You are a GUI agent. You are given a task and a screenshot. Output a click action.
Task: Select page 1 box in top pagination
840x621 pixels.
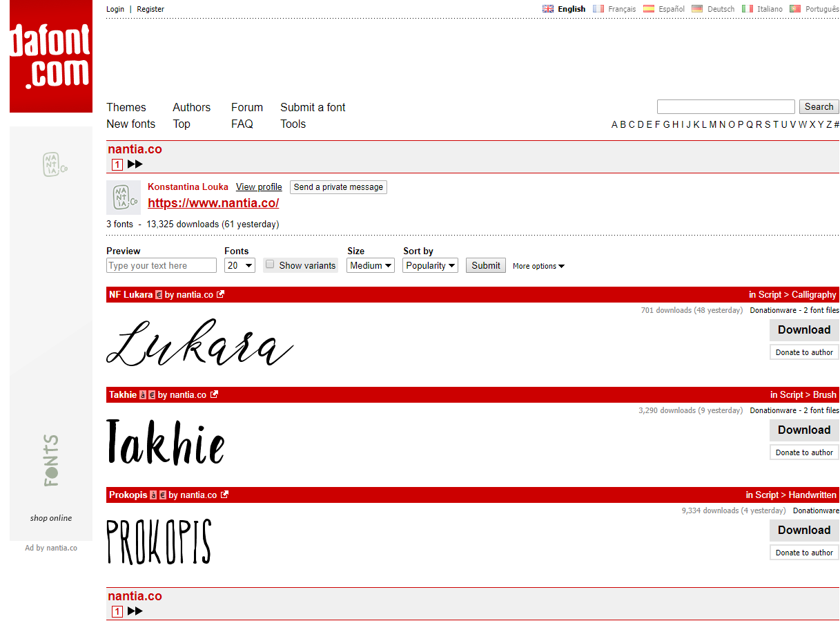click(x=117, y=164)
